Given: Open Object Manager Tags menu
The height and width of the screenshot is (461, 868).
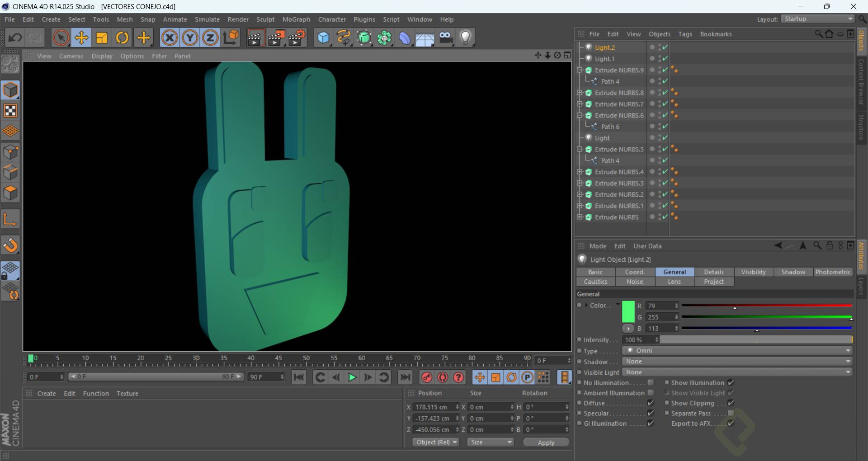Looking at the screenshot, I should point(685,34).
